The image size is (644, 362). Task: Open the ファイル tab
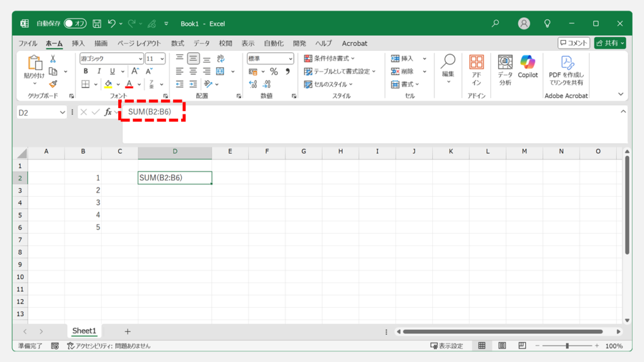coord(28,43)
